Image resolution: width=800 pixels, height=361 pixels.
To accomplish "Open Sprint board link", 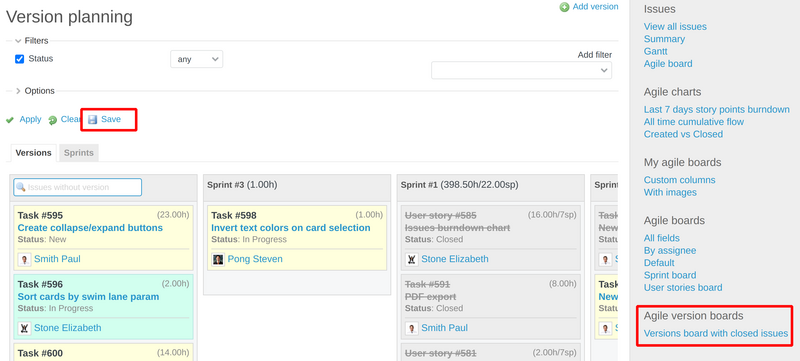I will click(x=670, y=275).
